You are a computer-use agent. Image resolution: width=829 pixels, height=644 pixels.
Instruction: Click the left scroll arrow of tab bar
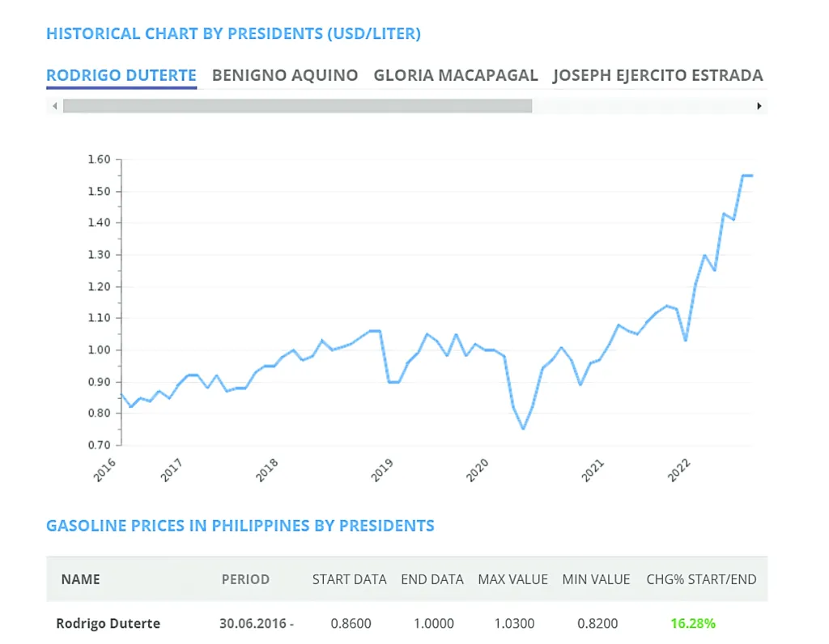(54, 106)
